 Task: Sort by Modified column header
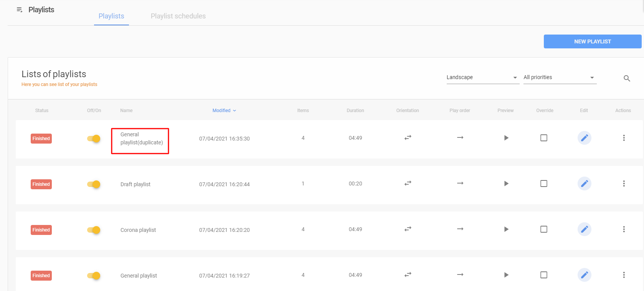coord(224,111)
